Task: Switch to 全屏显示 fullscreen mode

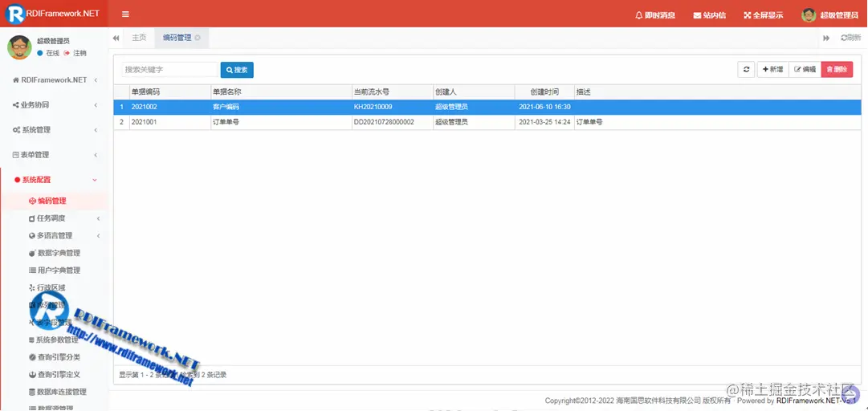Action: point(764,15)
